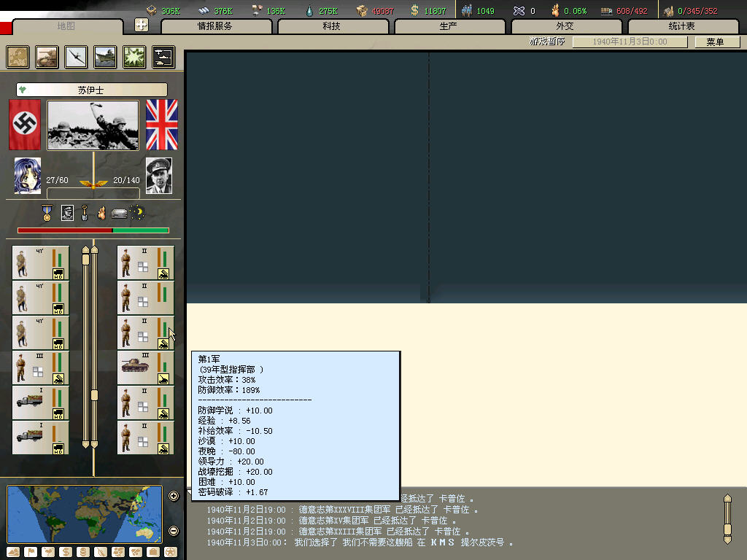The height and width of the screenshot is (560, 747).
Task: Click the bunker fortification modifier icon
Action: [x=119, y=214]
